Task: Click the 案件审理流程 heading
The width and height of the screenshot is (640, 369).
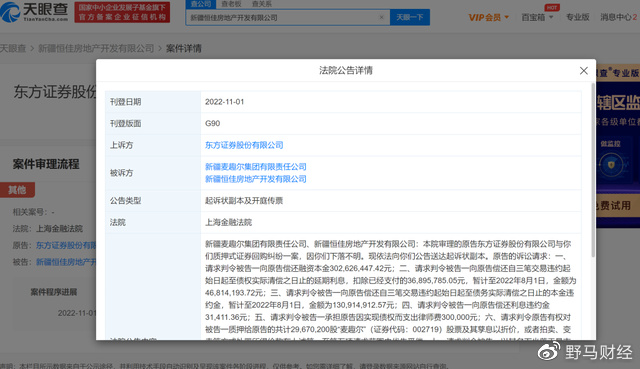Action: point(46,164)
